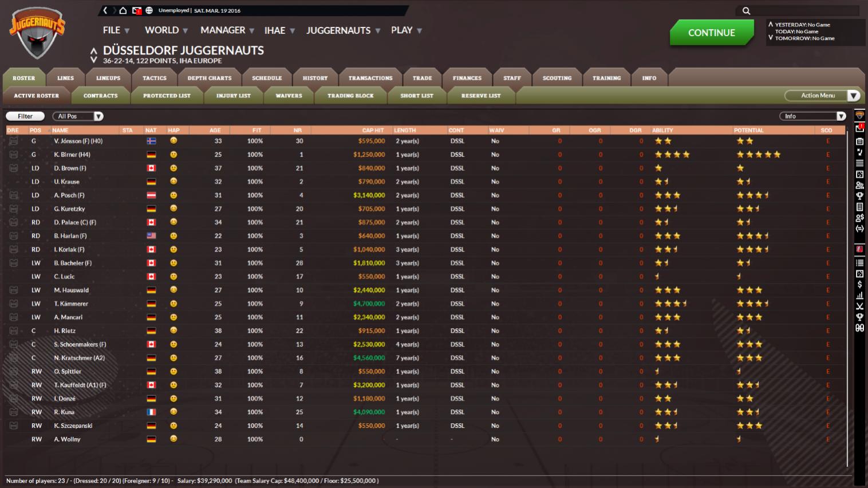Click the crossed hockey sticks sidebar icon
The image size is (868, 488).
point(859,306)
